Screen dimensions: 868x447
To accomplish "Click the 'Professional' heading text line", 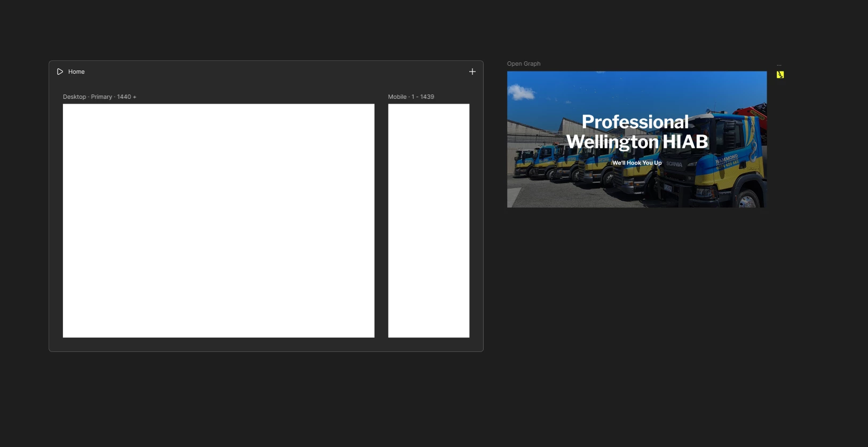I will pyautogui.click(x=635, y=122).
